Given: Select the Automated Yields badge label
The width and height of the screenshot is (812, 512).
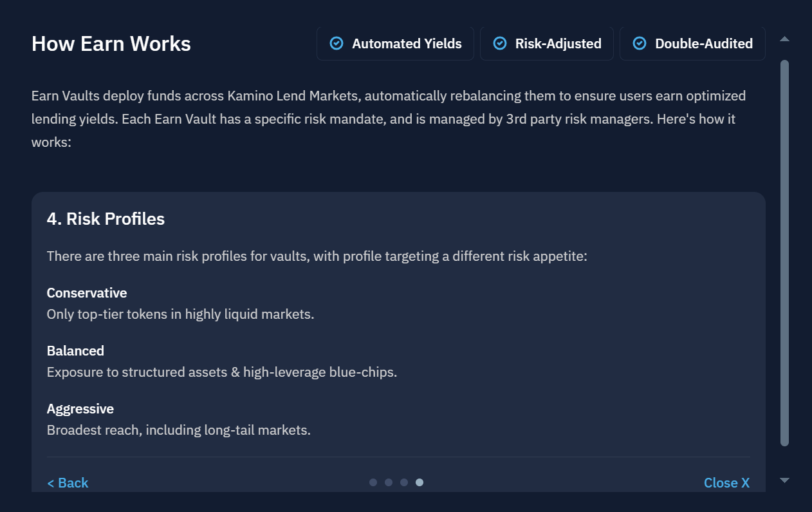Looking at the screenshot, I should (x=407, y=44).
